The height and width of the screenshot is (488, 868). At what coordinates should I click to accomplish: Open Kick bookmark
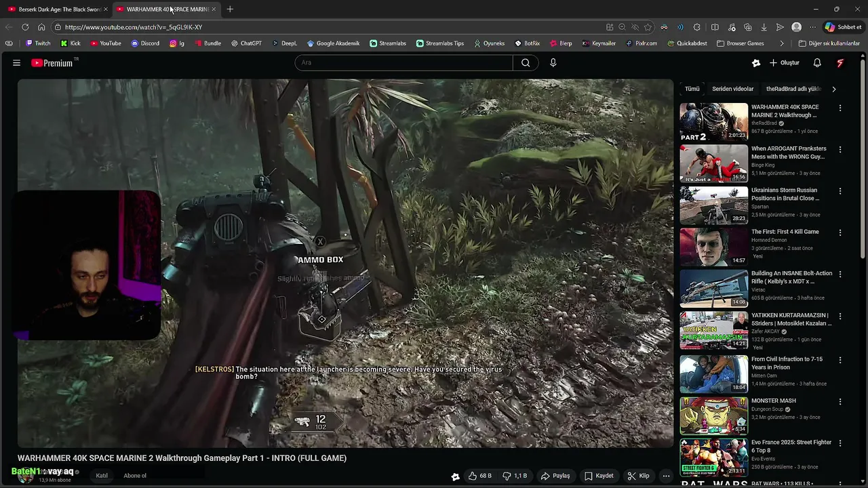coord(71,43)
